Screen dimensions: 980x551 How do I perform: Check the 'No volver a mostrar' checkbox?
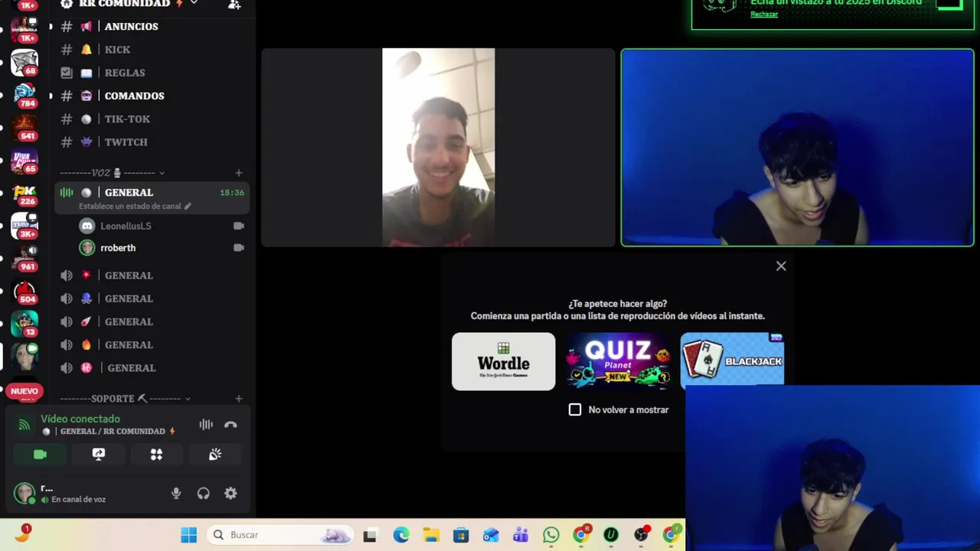tap(575, 409)
